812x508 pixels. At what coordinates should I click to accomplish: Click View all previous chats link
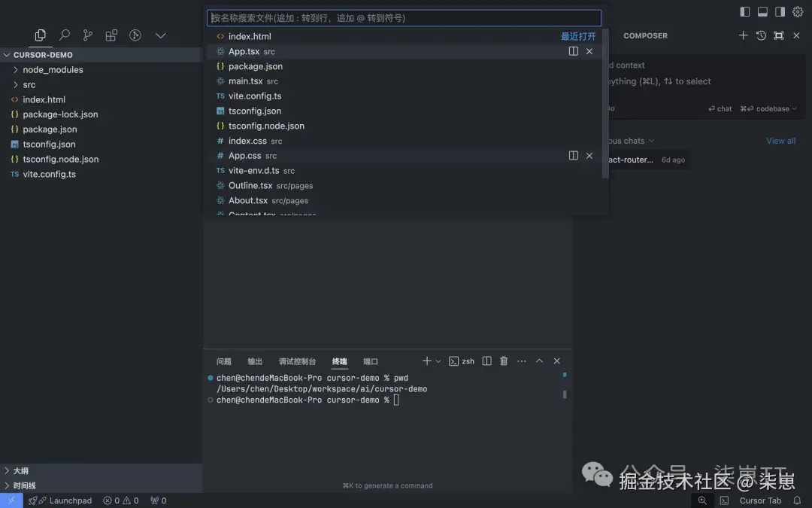[781, 141]
